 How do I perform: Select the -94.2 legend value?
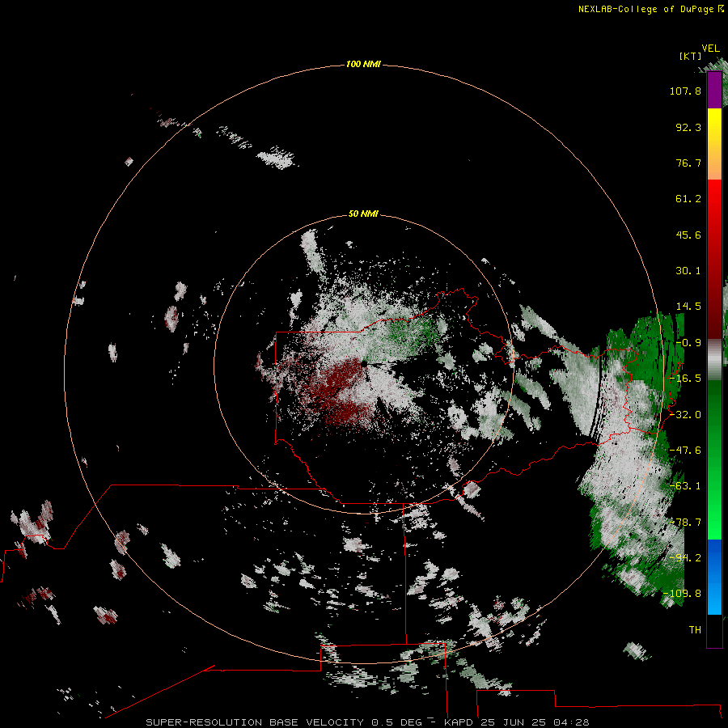click(x=685, y=558)
